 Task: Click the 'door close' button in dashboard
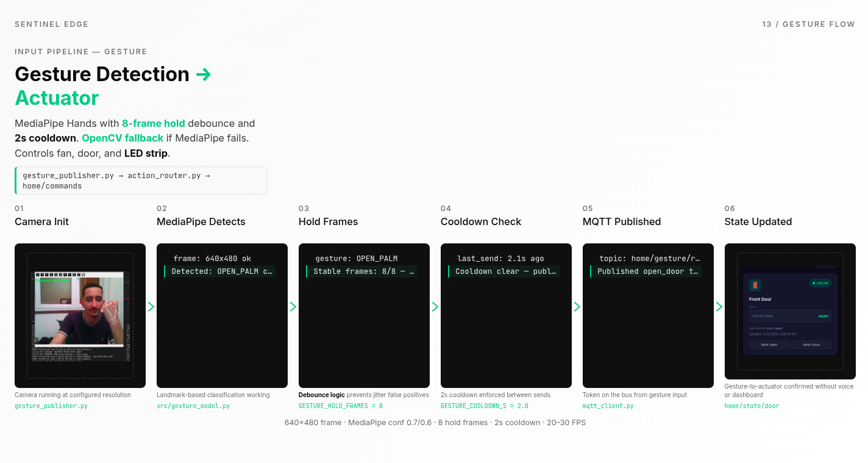(811, 345)
